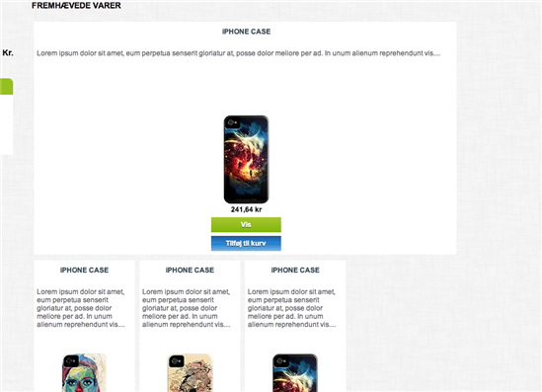The width and height of the screenshot is (542, 392).
Task: Open the beige sketch iPhone case thumbnail
Action: (190, 372)
